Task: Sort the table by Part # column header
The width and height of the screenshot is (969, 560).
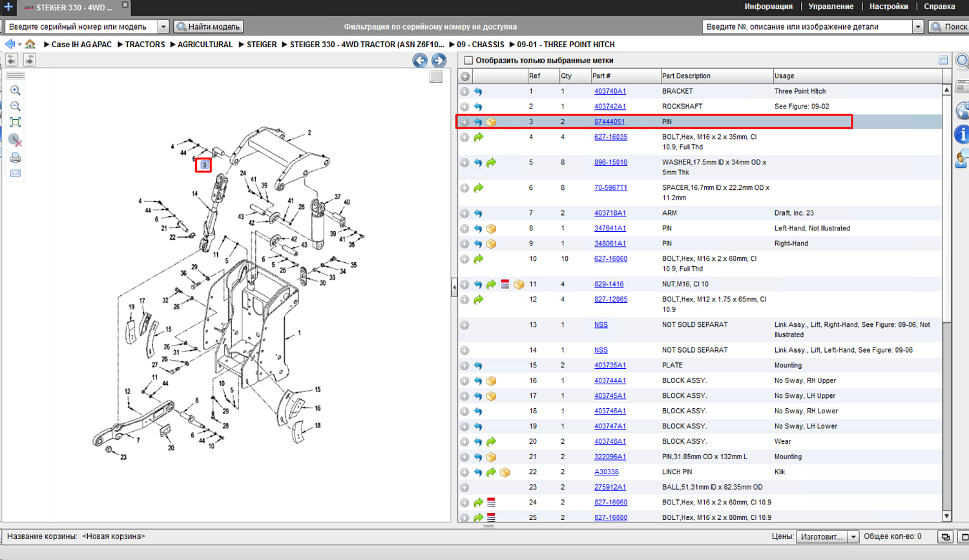Action: click(625, 76)
